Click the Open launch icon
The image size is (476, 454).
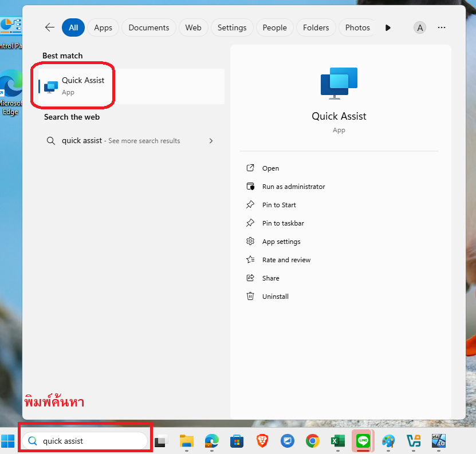(250, 168)
